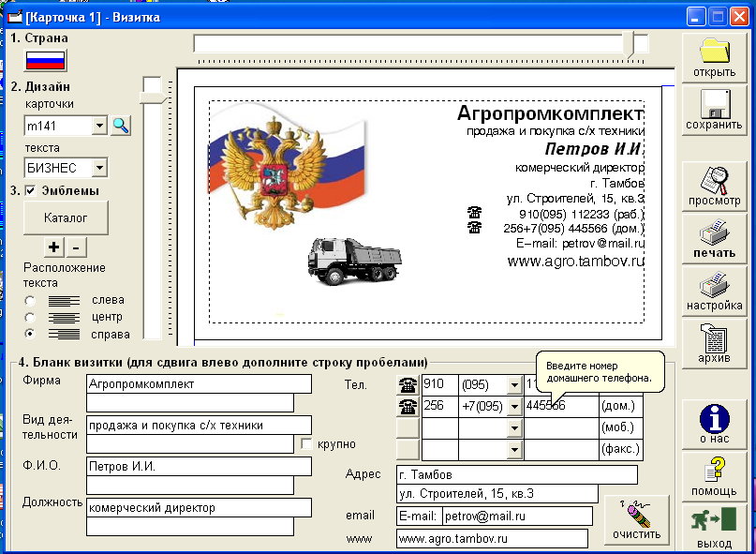The image size is (756, 554).
Task: Click the (моб.) label in the phone table
Action: pos(617,428)
